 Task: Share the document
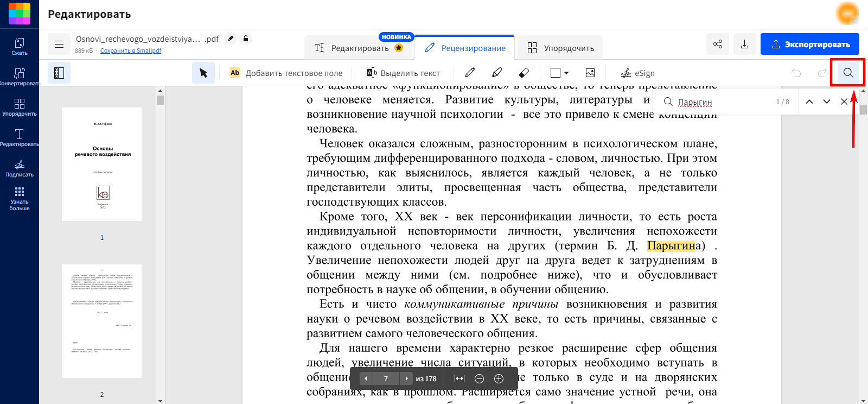point(718,44)
